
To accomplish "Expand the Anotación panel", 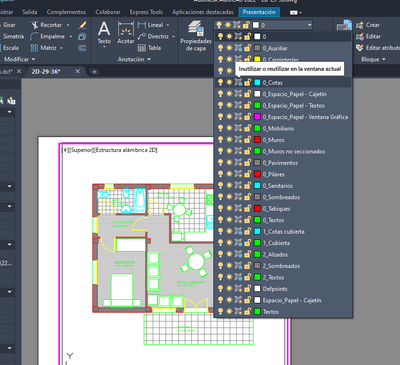I will click(134, 59).
